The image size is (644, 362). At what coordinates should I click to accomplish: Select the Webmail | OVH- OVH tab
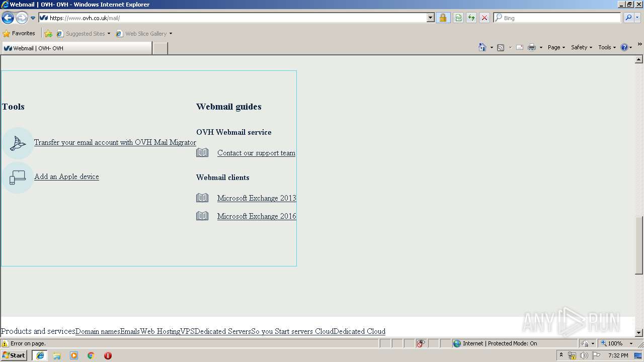[76, 48]
